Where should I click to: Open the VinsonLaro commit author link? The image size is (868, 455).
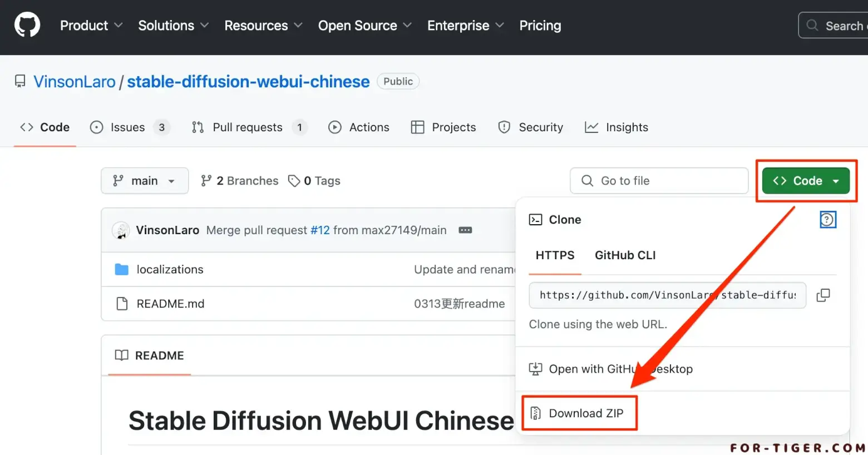click(167, 230)
